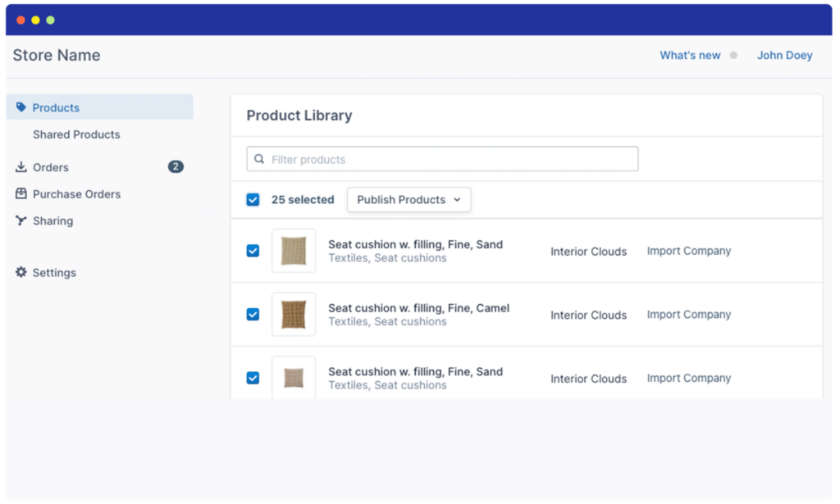Viewport: 840px width, 504px height.
Task: Click the Settings gear icon
Action: pos(21,272)
